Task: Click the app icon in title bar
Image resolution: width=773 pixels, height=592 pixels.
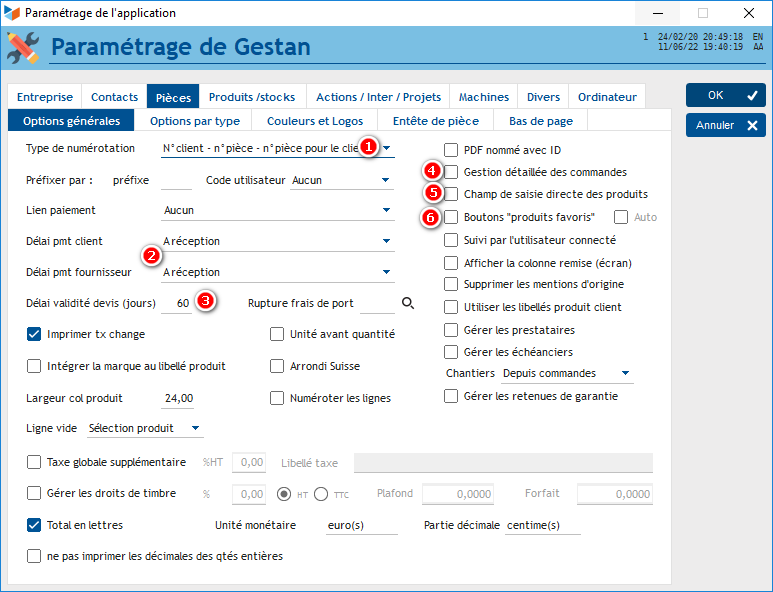Action: tap(12, 13)
